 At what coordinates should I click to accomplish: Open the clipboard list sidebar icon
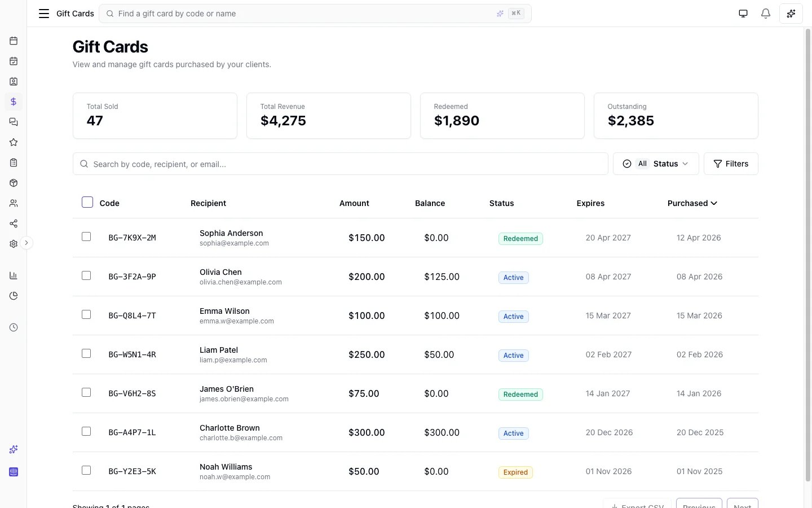(14, 163)
